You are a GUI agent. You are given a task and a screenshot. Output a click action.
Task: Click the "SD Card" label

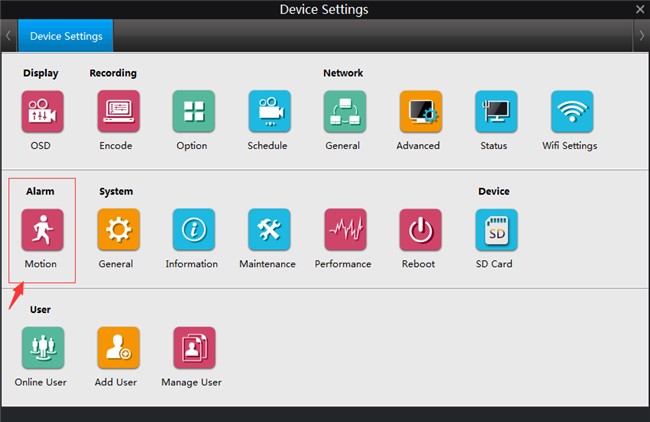494,264
